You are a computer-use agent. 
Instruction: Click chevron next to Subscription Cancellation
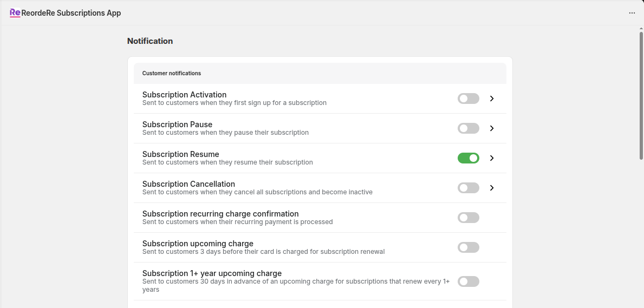pyautogui.click(x=492, y=188)
